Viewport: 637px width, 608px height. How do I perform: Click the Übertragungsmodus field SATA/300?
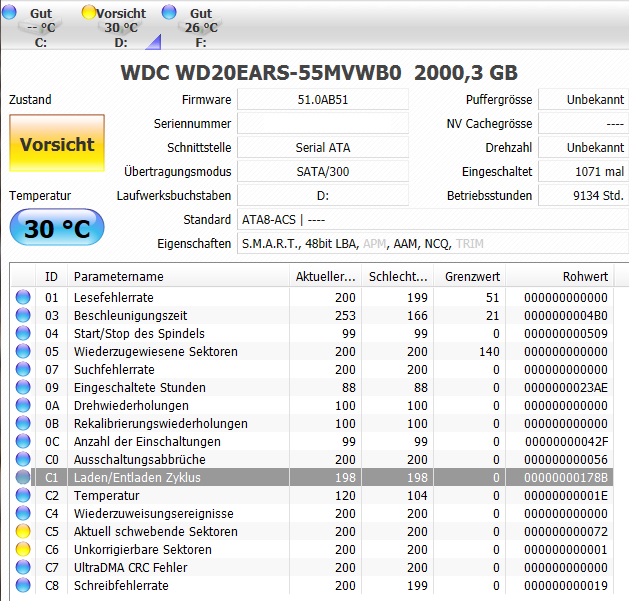pyautogui.click(x=323, y=171)
